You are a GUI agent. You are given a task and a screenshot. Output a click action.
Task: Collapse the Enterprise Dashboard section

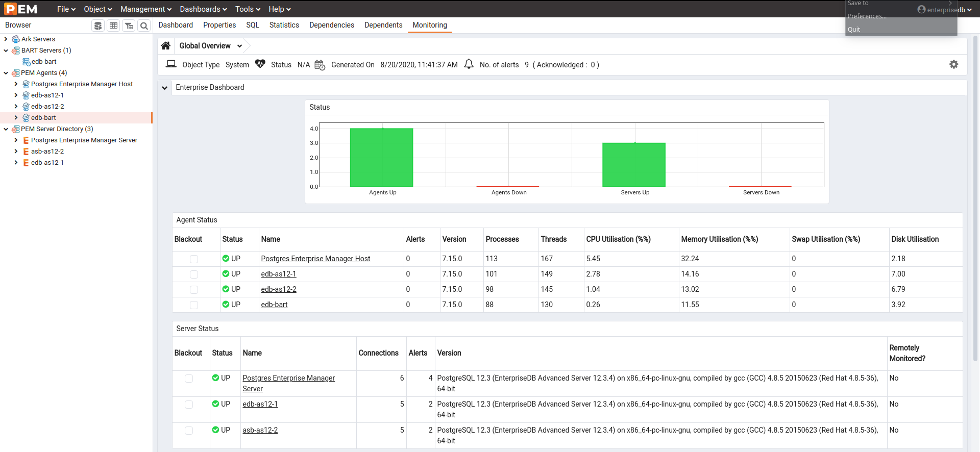tap(164, 88)
